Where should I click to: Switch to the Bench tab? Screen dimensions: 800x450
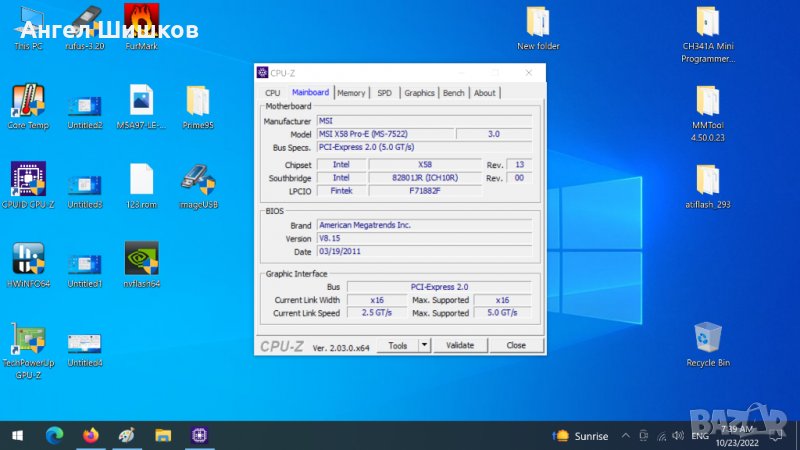click(454, 93)
